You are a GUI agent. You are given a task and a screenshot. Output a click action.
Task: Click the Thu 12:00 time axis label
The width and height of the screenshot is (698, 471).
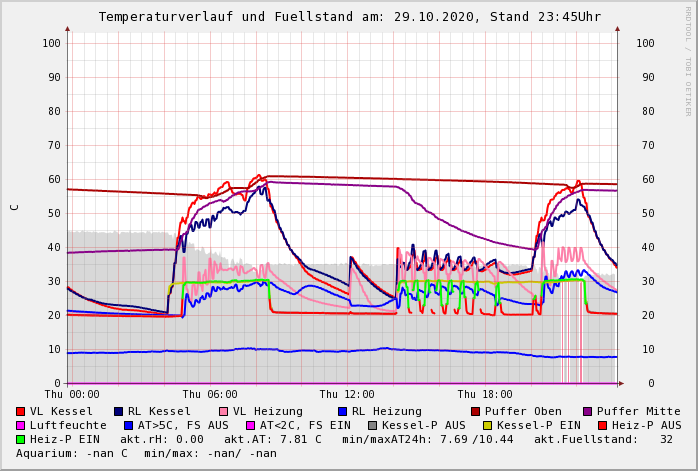(x=347, y=394)
